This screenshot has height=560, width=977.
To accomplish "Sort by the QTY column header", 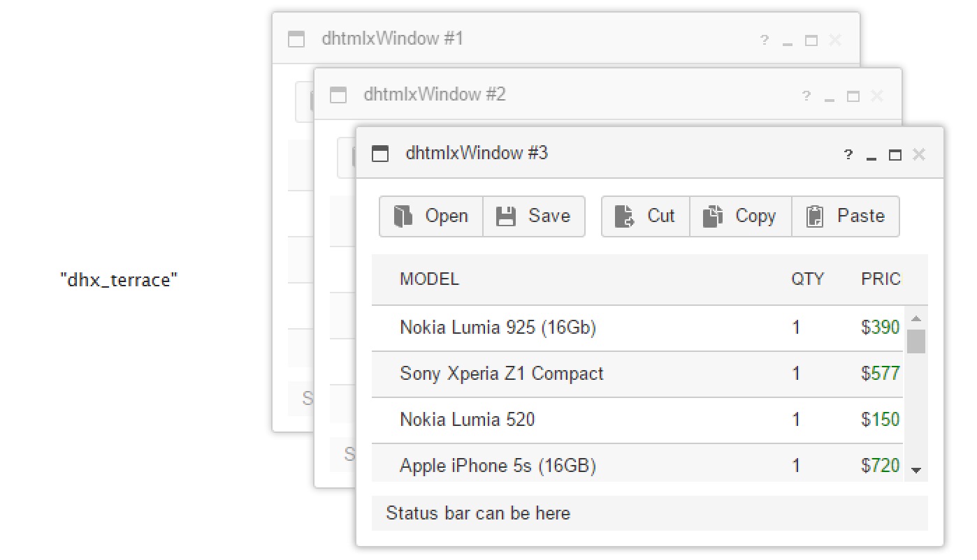I will click(807, 279).
